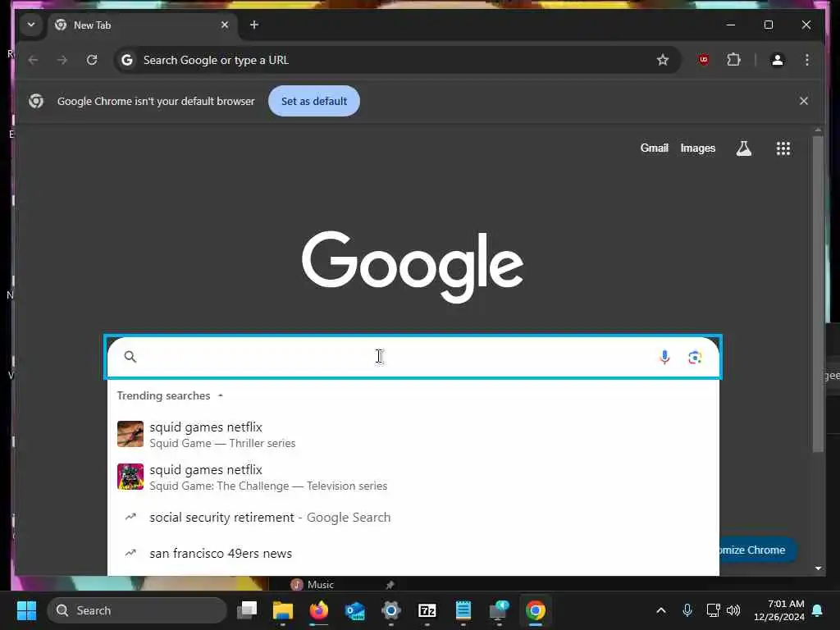Open the uBlock Origin extension icon
The height and width of the screenshot is (630, 840).
coord(704,60)
